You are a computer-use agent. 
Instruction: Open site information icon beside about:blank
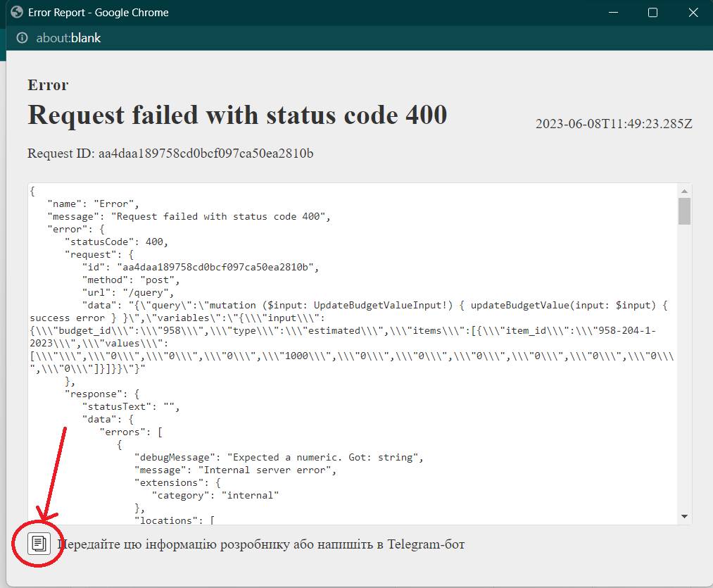23,38
